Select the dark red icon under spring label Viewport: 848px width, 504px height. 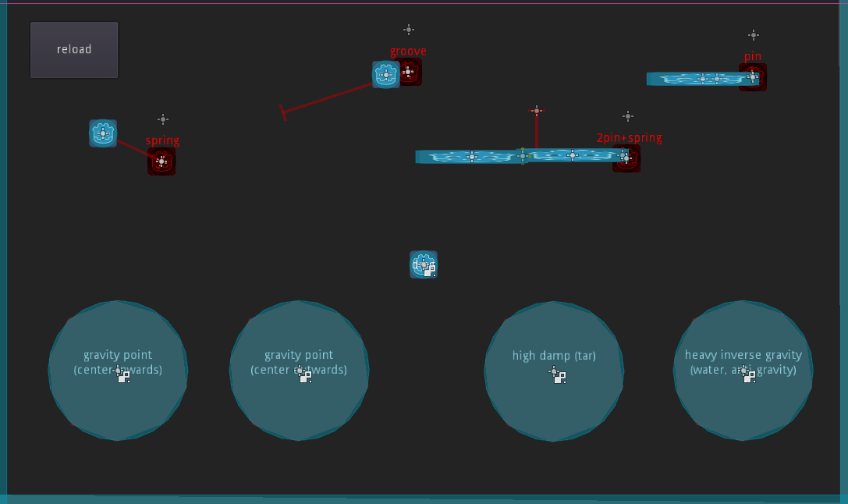(x=161, y=161)
